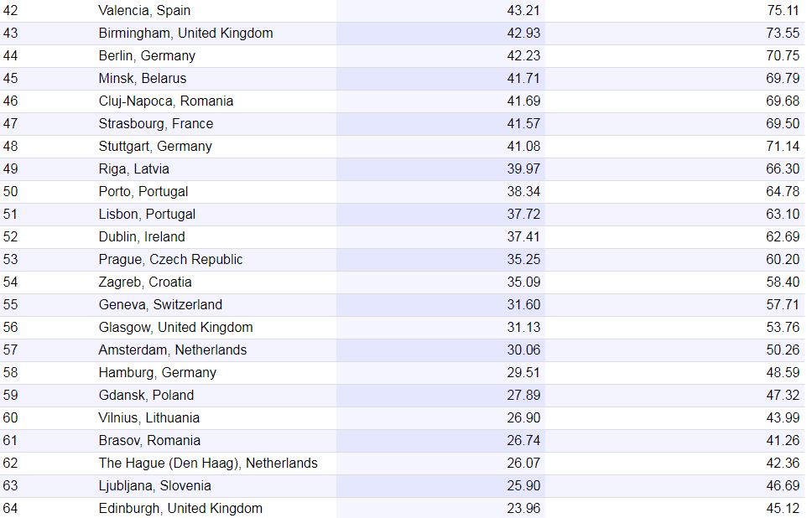
Task: Select the Strasbourg, France entry
Action: coord(156,124)
